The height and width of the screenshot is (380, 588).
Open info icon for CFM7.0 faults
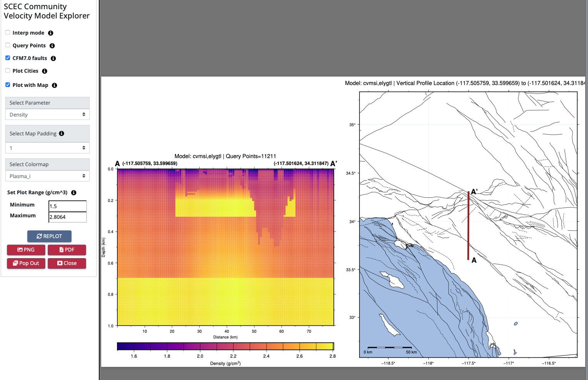[53, 58]
